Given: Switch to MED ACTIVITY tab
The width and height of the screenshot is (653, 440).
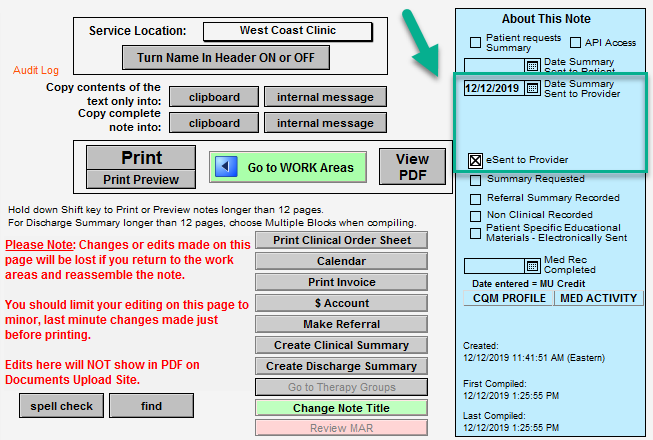Looking at the screenshot, I should coord(598,298).
